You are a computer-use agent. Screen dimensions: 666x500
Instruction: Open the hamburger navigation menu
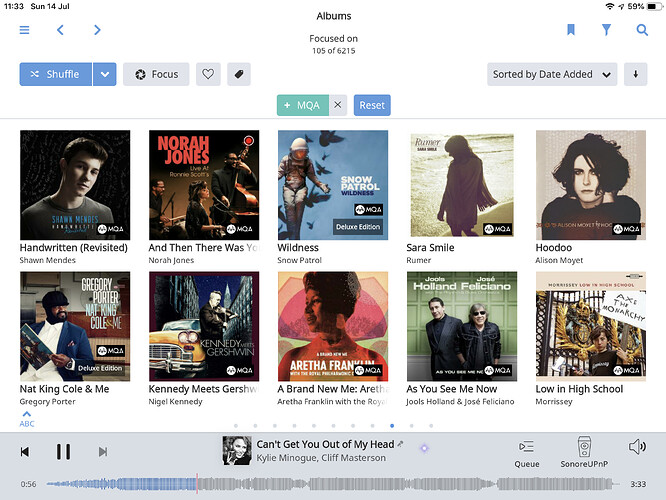24,30
